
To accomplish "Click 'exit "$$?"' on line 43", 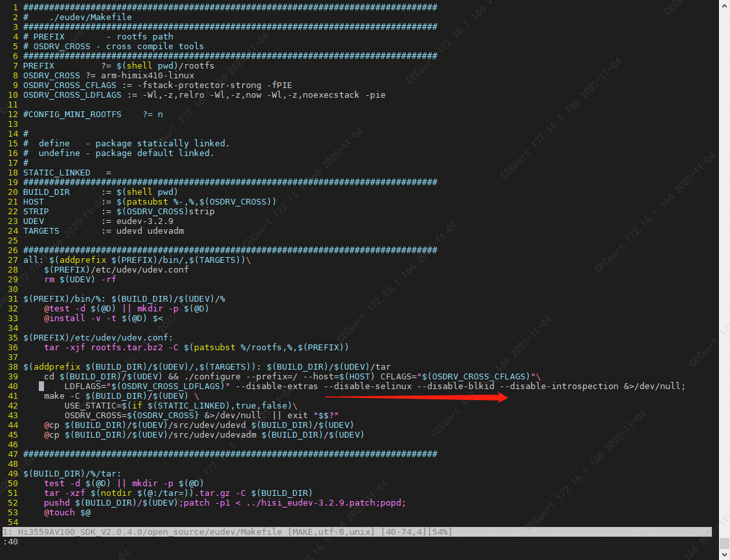I will 313,416.
